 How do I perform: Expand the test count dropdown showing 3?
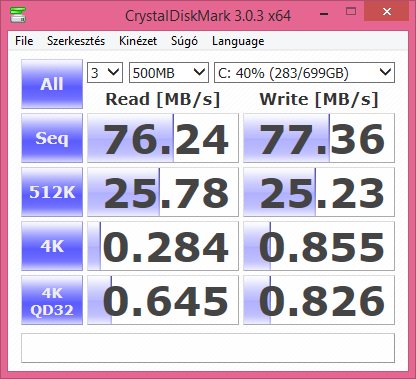point(105,72)
